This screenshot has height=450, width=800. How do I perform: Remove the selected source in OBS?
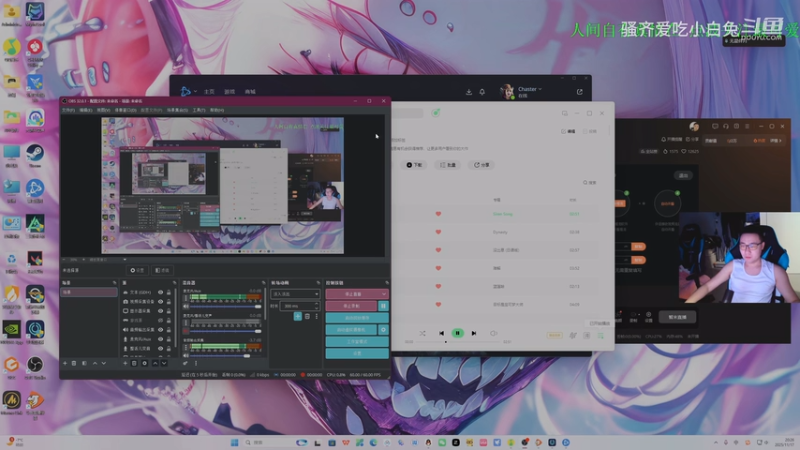[134, 363]
